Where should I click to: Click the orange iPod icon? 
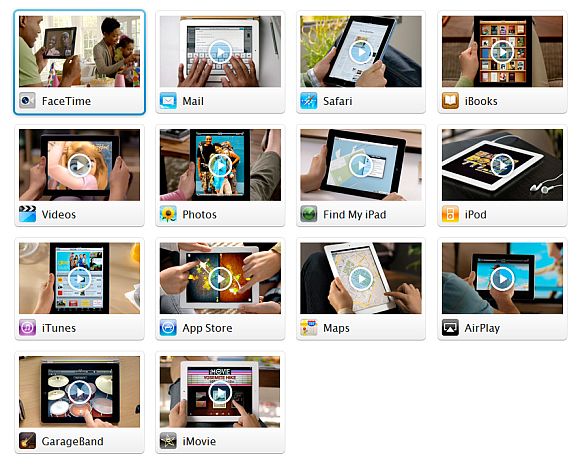(x=450, y=214)
